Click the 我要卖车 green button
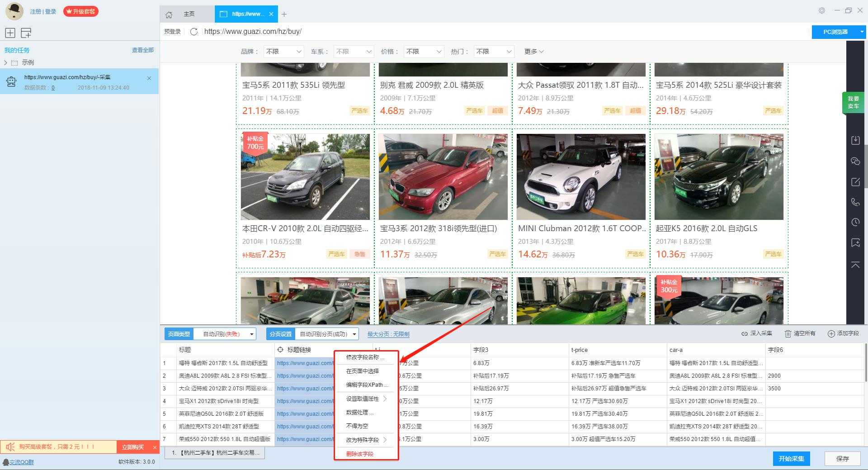Screen dimensions: 868x470 click(853, 102)
